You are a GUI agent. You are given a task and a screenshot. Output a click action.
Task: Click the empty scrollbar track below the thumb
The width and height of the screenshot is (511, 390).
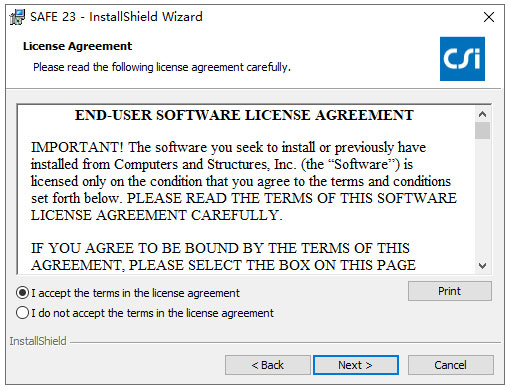click(482, 198)
